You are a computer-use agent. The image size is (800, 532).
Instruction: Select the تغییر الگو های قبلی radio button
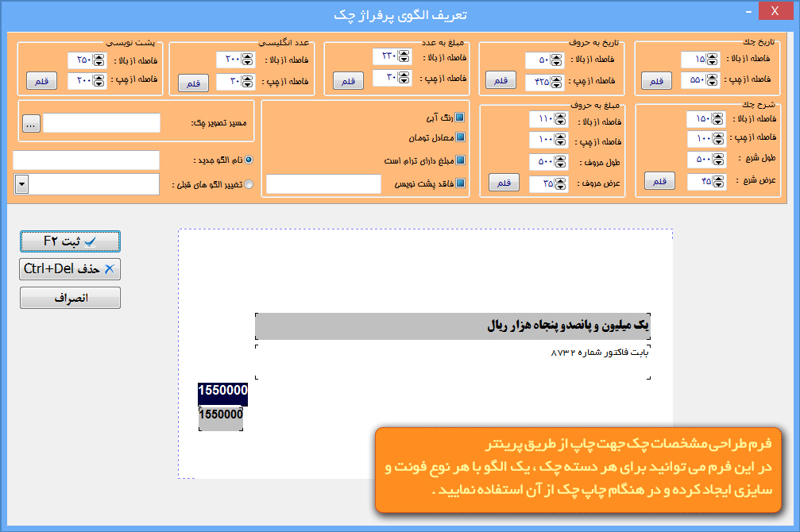point(249,184)
